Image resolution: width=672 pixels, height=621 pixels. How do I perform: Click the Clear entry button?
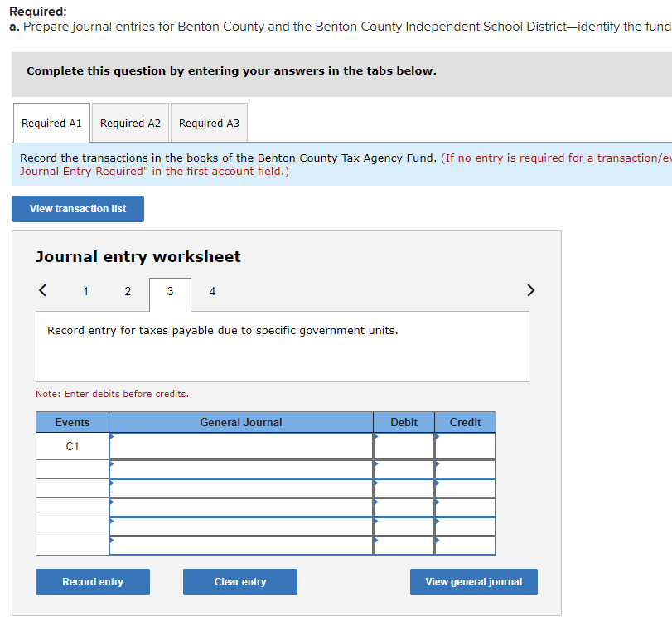[239, 581]
